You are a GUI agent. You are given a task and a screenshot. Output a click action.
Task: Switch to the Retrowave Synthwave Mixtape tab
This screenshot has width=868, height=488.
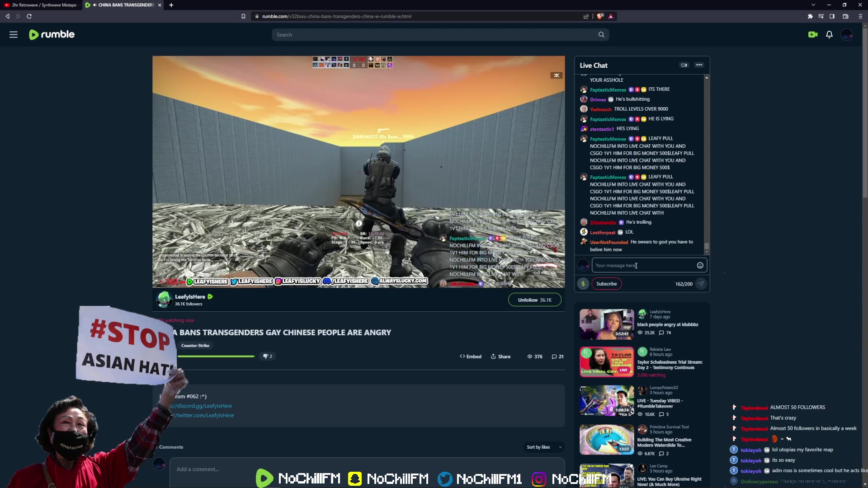43,5
